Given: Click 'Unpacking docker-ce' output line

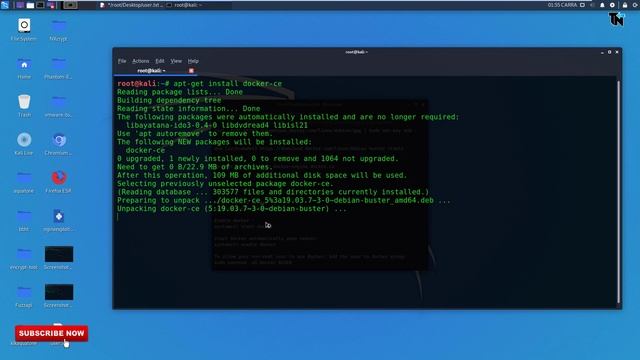Looking at the screenshot, I should [x=232, y=209].
